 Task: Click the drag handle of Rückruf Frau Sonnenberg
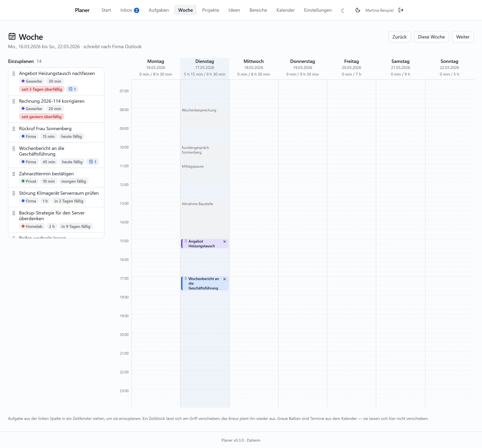[x=14, y=129]
